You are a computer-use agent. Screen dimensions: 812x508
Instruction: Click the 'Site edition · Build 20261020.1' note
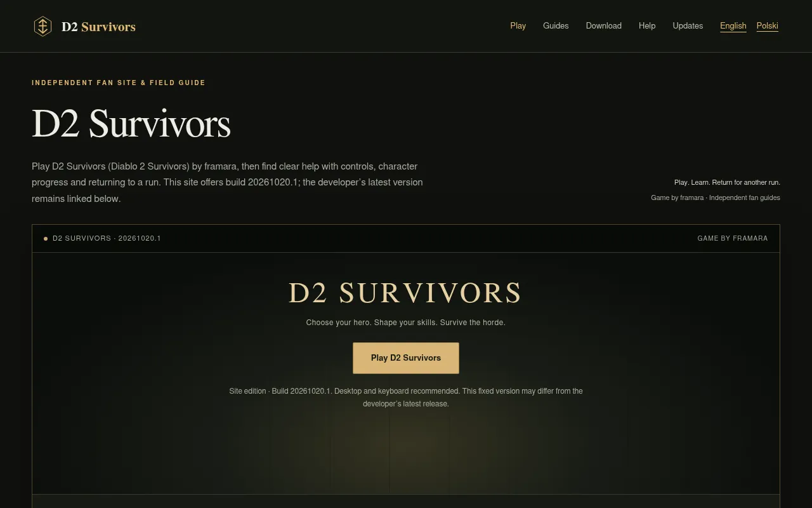406,398
